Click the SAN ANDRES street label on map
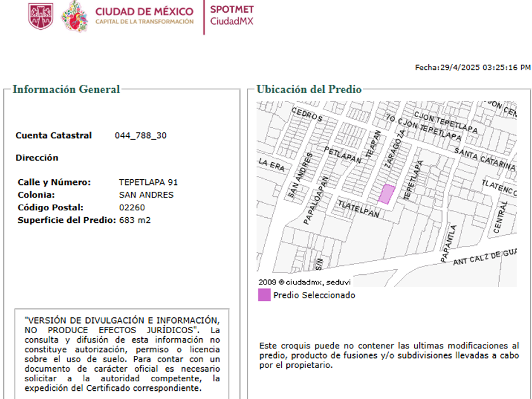532x399 pixels. click(x=300, y=175)
